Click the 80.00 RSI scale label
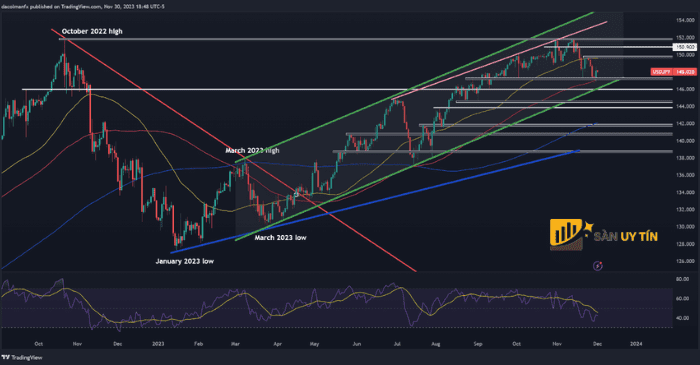This screenshot has width=700, height=365. (x=682, y=279)
